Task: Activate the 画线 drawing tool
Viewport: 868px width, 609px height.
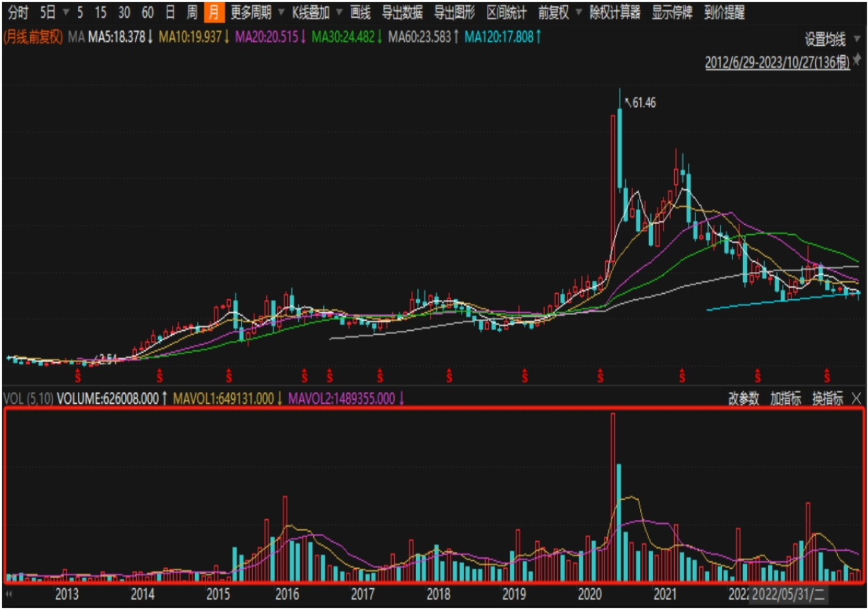Action: [x=360, y=13]
